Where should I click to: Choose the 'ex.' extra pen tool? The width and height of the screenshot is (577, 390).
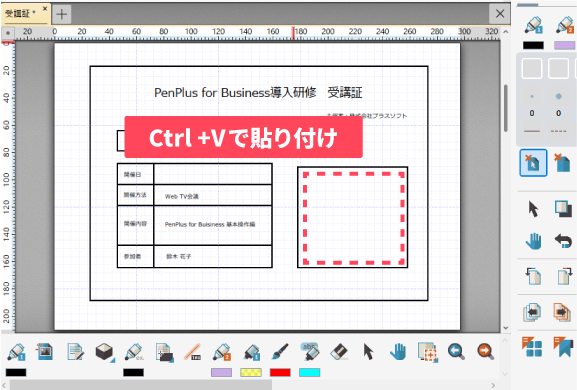coord(134,352)
